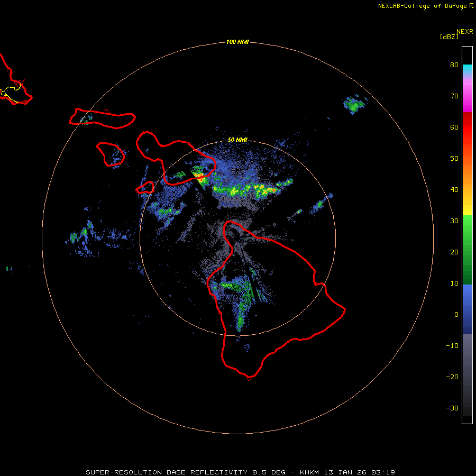Click the 100 NMI range ring label
The image size is (476, 476).
tap(237, 42)
